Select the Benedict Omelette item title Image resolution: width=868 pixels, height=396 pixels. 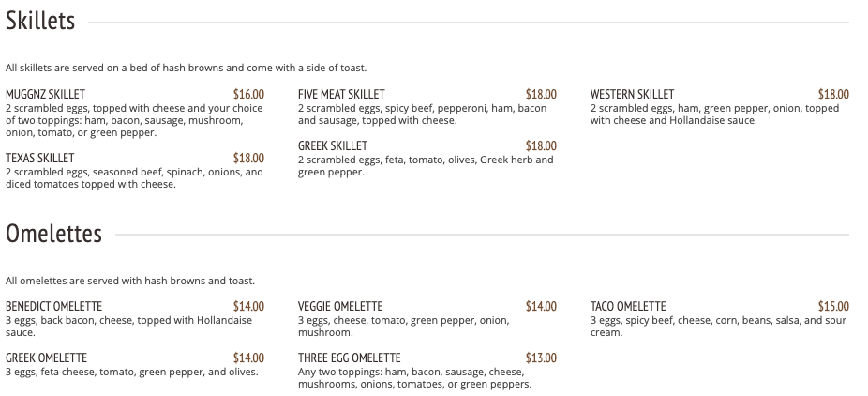tap(53, 307)
